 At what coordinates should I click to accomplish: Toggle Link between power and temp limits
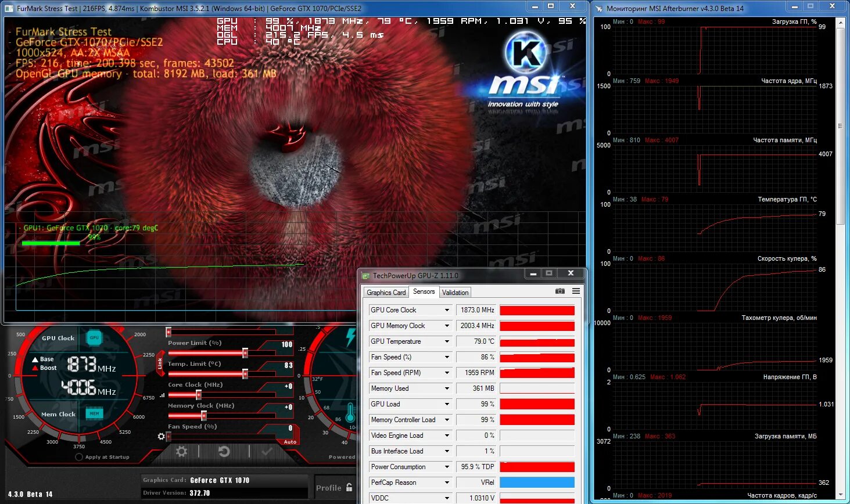click(x=160, y=363)
